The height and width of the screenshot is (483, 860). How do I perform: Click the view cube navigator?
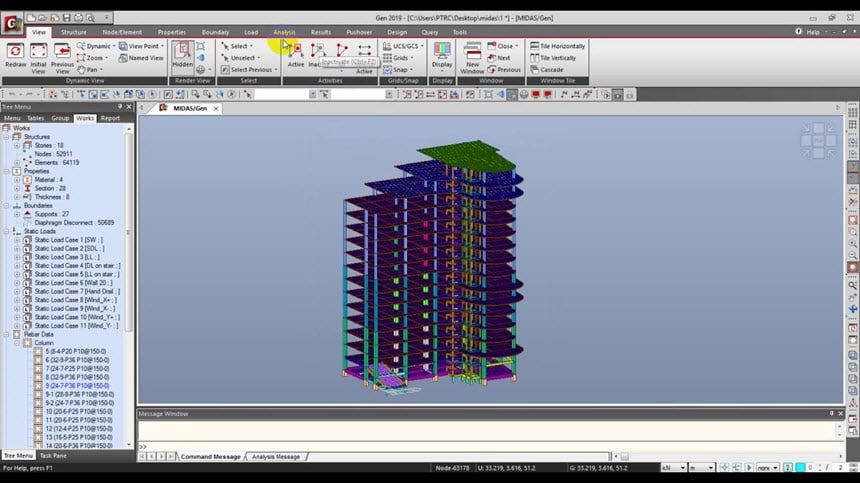point(818,140)
